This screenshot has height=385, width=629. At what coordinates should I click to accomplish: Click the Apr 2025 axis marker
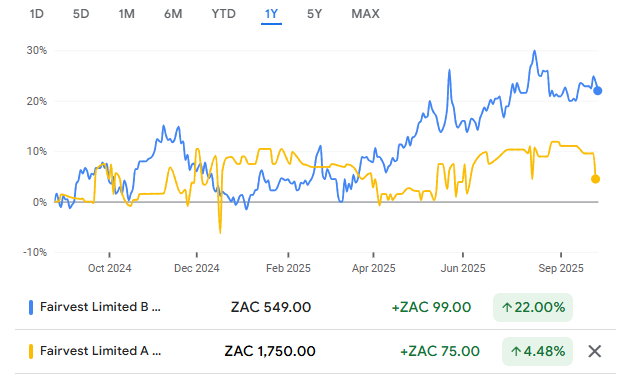(373, 268)
